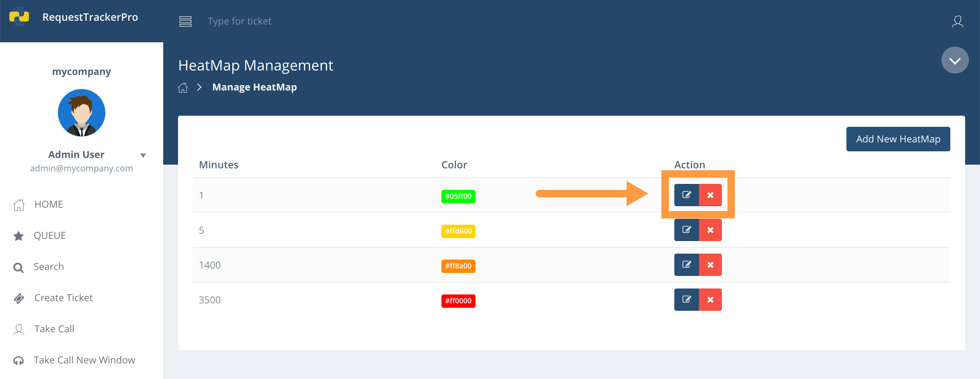Focus the Type for ticket field
This screenshot has height=379, width=980.
pos(239,21)
